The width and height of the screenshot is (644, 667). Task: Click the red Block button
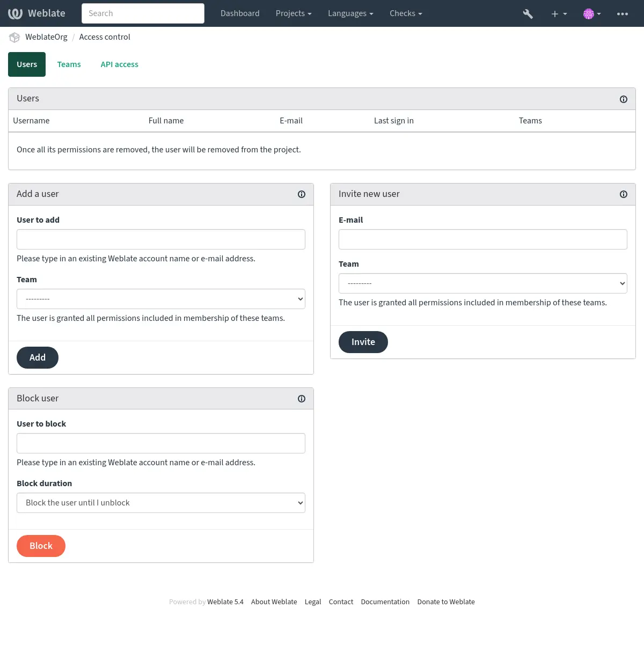[41, 546]
